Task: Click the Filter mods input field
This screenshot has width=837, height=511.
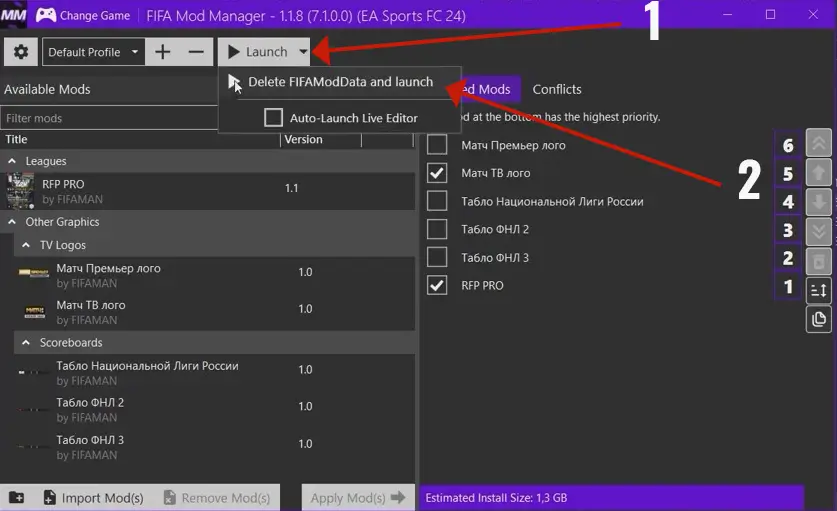Action: pos(109,118)
